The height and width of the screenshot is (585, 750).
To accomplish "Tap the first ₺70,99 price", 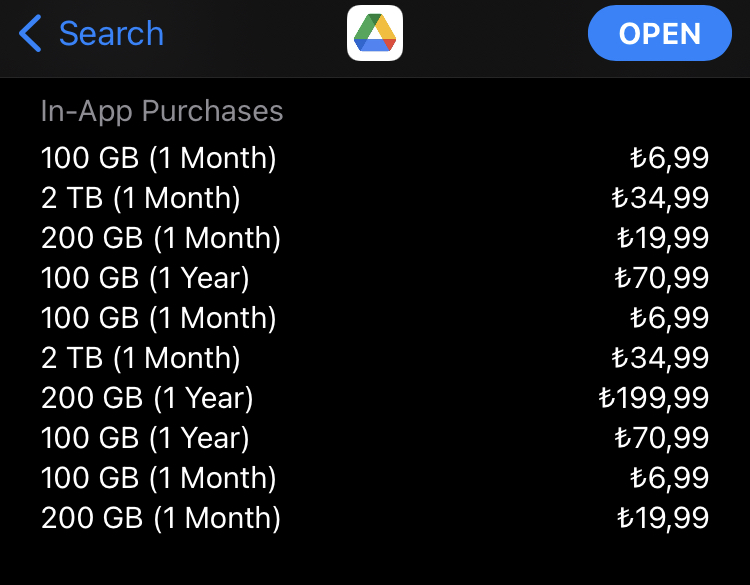I will [662, 278].
